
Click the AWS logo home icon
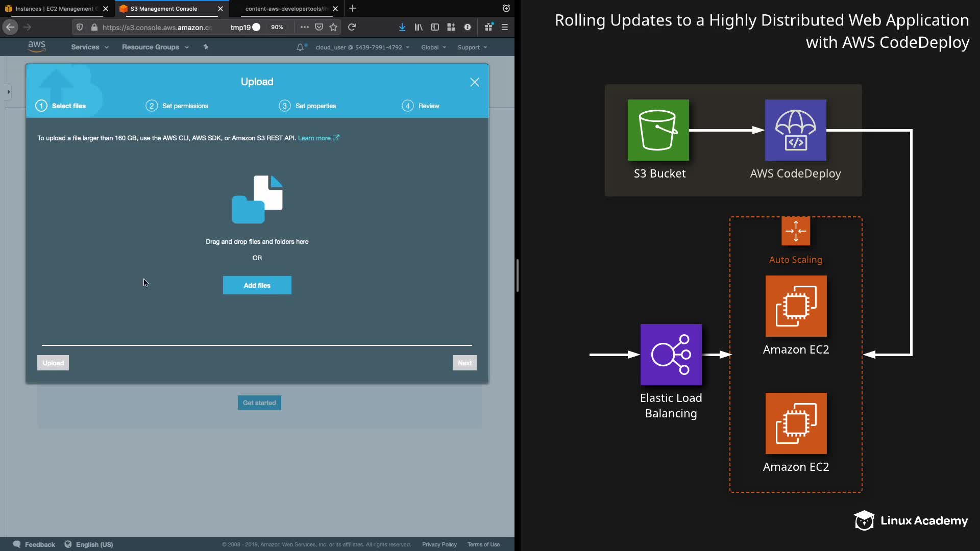[37, 46]
